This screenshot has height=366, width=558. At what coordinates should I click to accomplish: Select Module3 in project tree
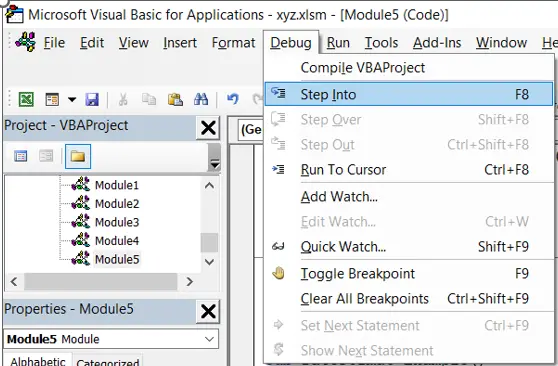click(x=117, y=222)
